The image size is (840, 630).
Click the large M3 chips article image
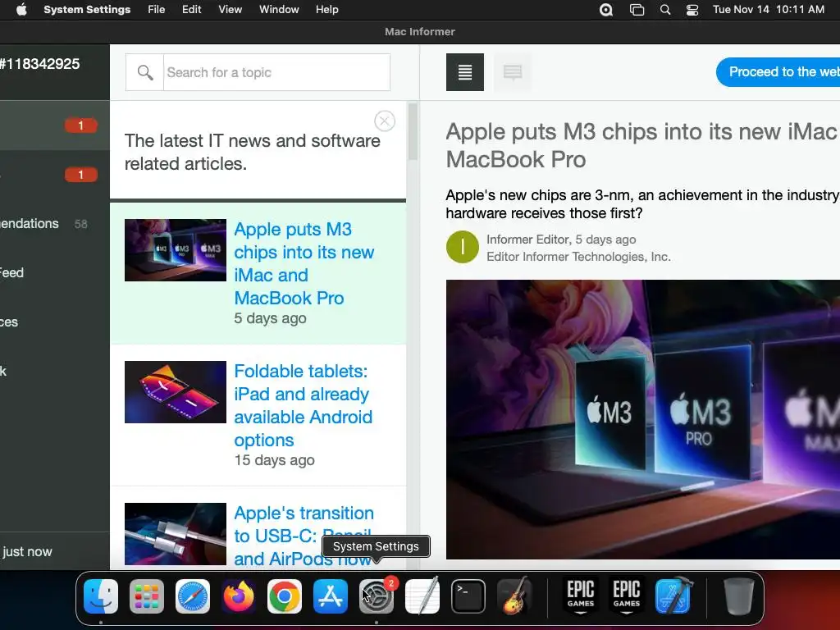(x=643, y=419)
